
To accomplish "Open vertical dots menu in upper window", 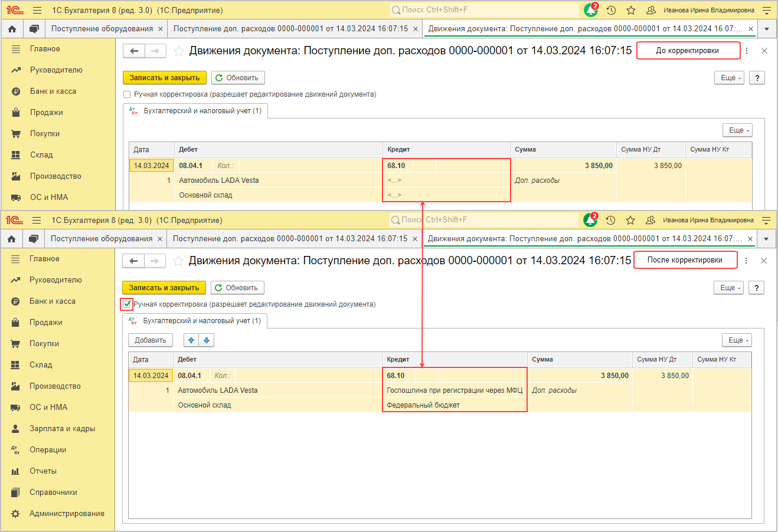I will [x=747, y=51].
